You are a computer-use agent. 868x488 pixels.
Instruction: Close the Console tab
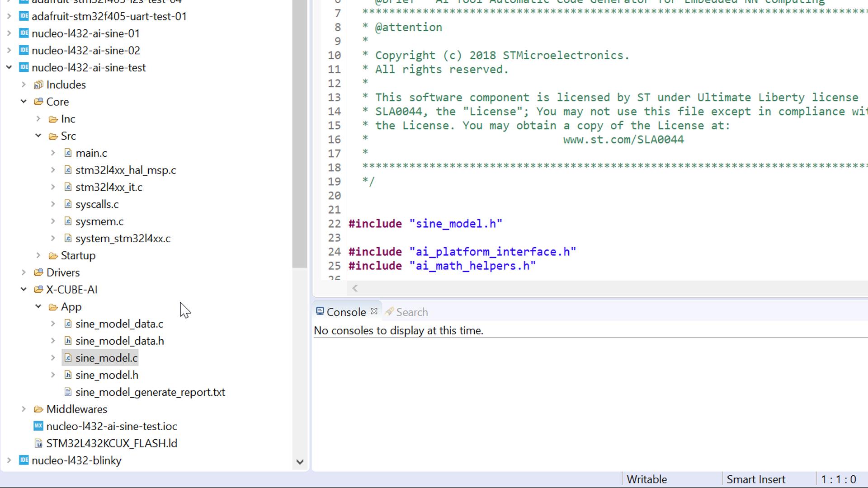[x=374, y=311]
